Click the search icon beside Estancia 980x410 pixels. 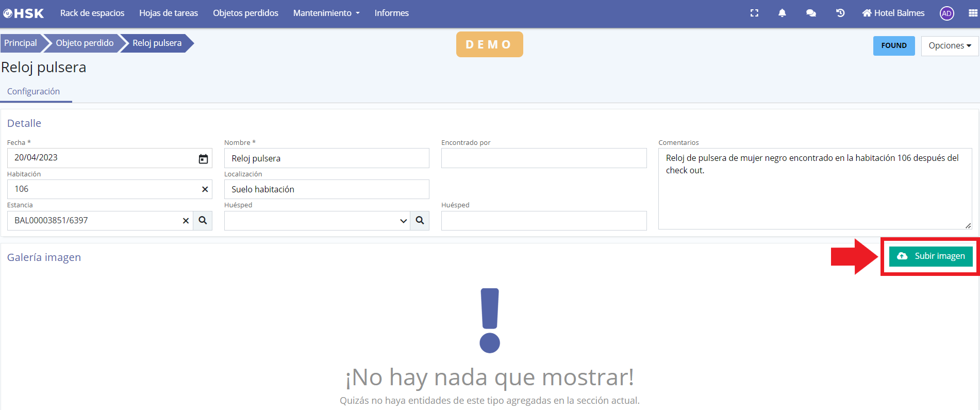[x=203, y=221]
